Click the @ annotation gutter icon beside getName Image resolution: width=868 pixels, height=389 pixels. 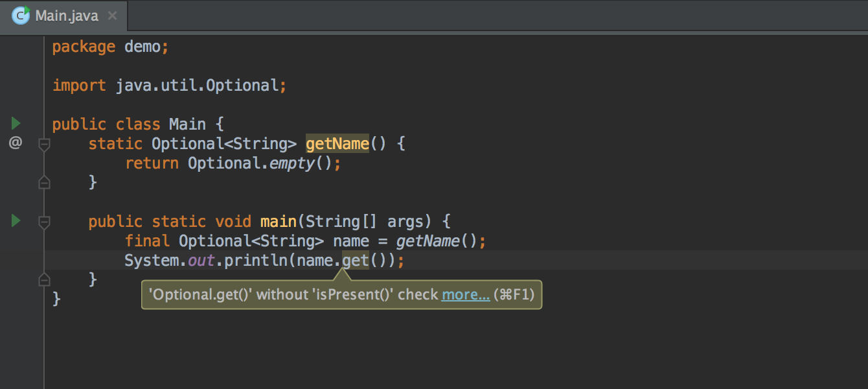[x=15, y=143]
